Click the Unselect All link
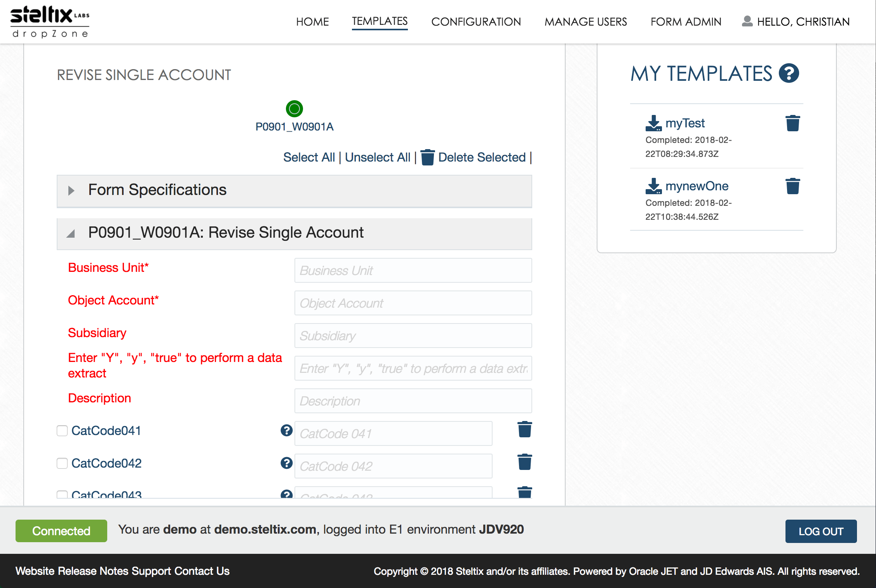Image resolution: width=876 pixels, height=588 pixels. tap(377, 157)
